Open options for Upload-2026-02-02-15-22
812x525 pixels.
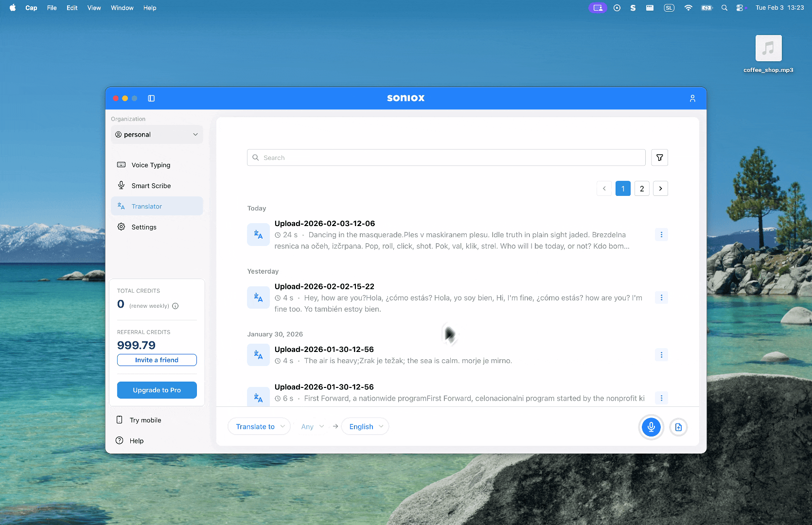tap(661, 297)
